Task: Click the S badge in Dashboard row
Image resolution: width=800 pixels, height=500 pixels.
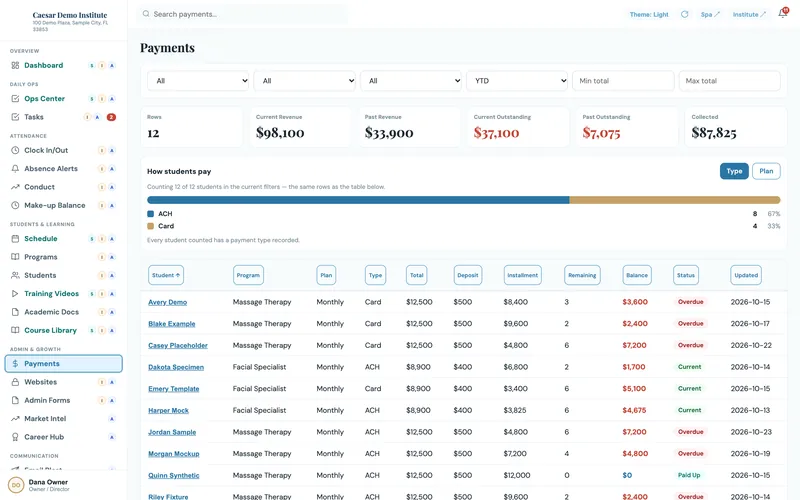Action: coord(92,66)
